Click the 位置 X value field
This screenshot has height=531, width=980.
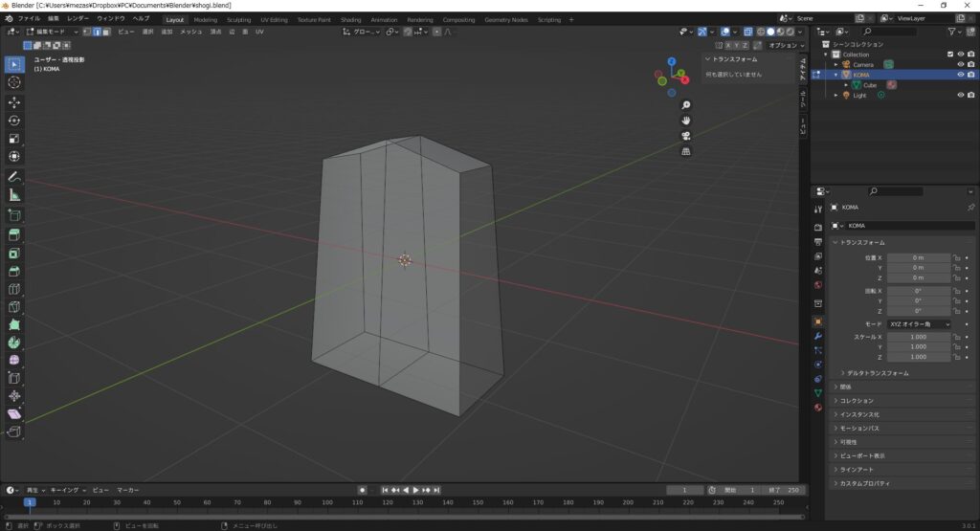click(918, 257)
